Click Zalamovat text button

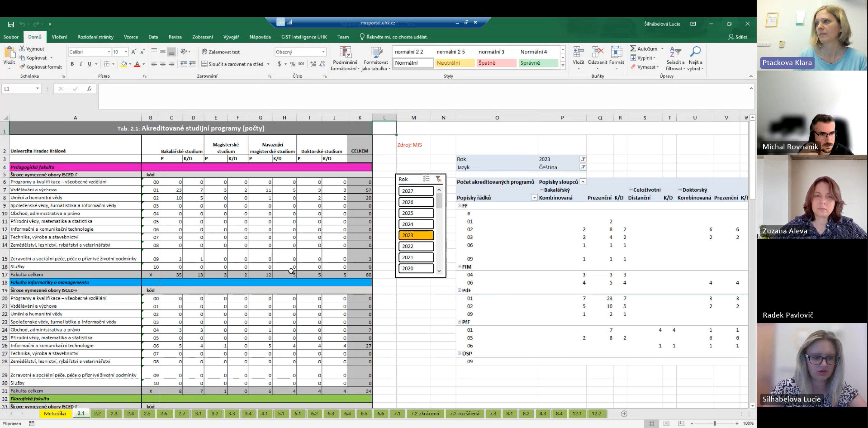221,52
